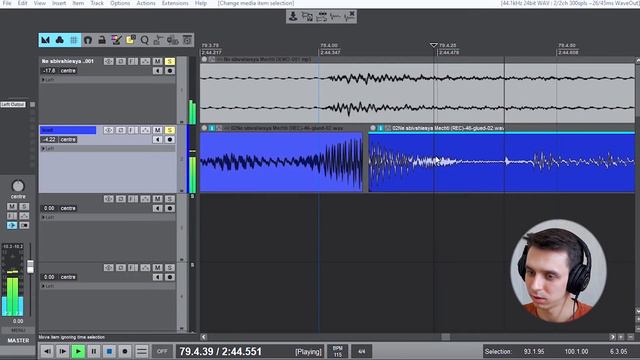640x360 pixels.
Task: Click the transport Record button
Action: click(125, 351)
